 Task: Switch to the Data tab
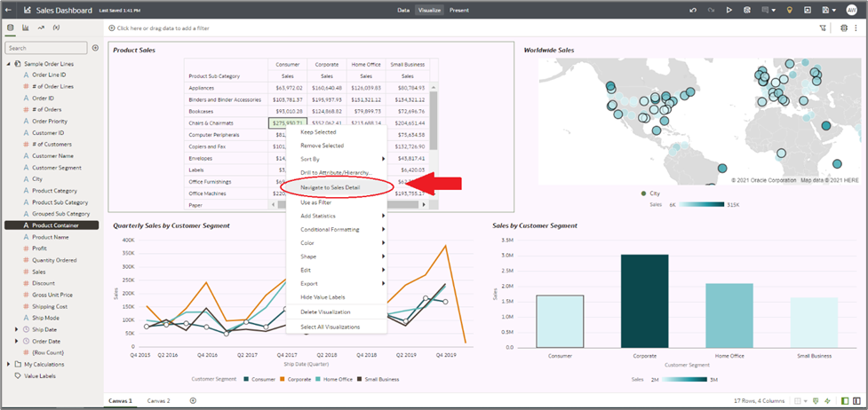point(403,10)
